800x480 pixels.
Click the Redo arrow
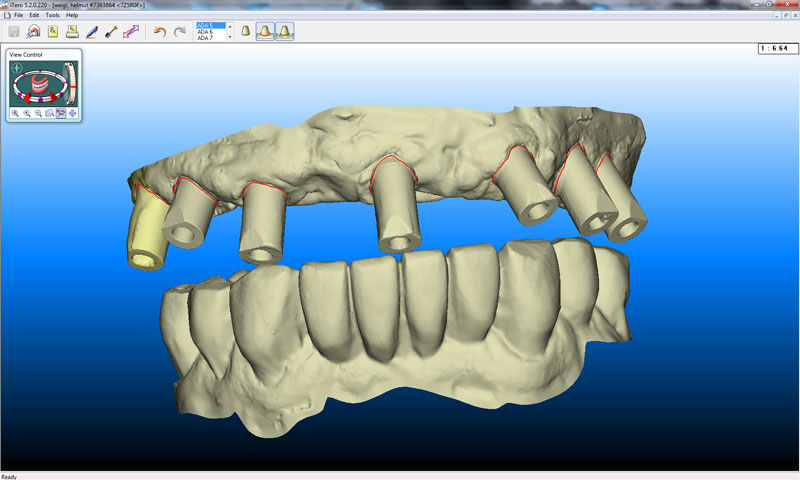tap(179, 32)
